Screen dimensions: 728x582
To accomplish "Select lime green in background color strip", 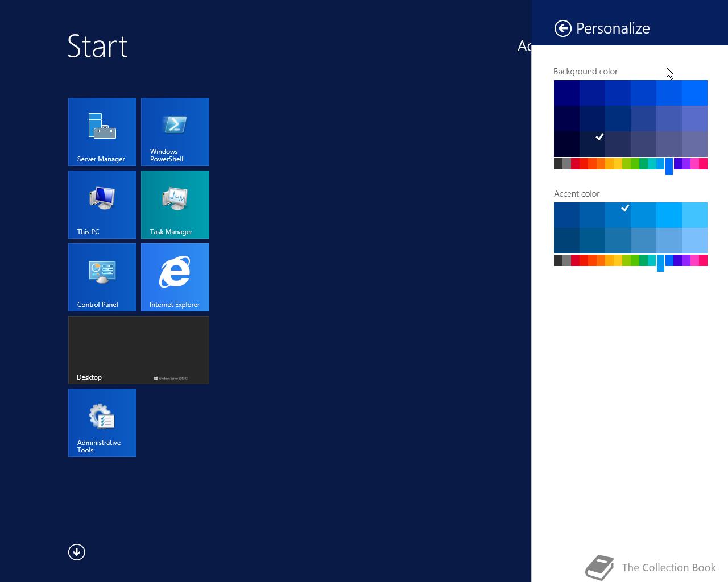I will click(626, 164).
